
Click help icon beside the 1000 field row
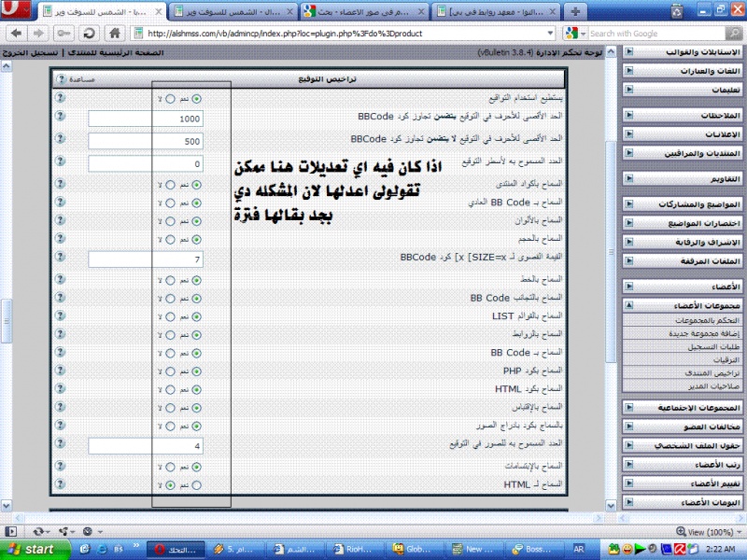pyautogui.click(x=60, y=119)
